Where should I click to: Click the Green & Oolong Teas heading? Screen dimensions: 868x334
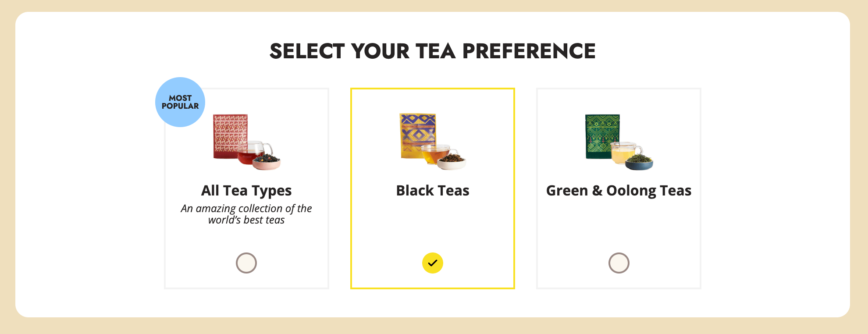(619, 191)
